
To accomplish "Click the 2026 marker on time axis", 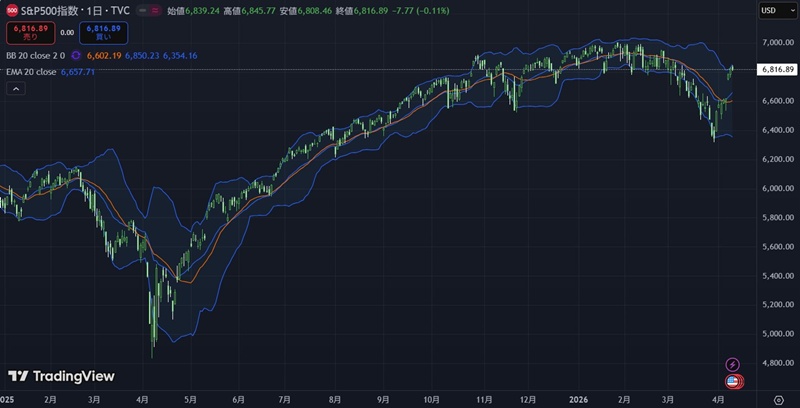I will pos(577,399).
